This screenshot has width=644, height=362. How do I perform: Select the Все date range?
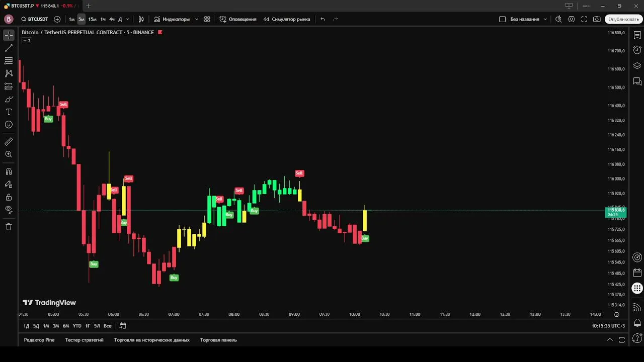click(x=107, y=326)
